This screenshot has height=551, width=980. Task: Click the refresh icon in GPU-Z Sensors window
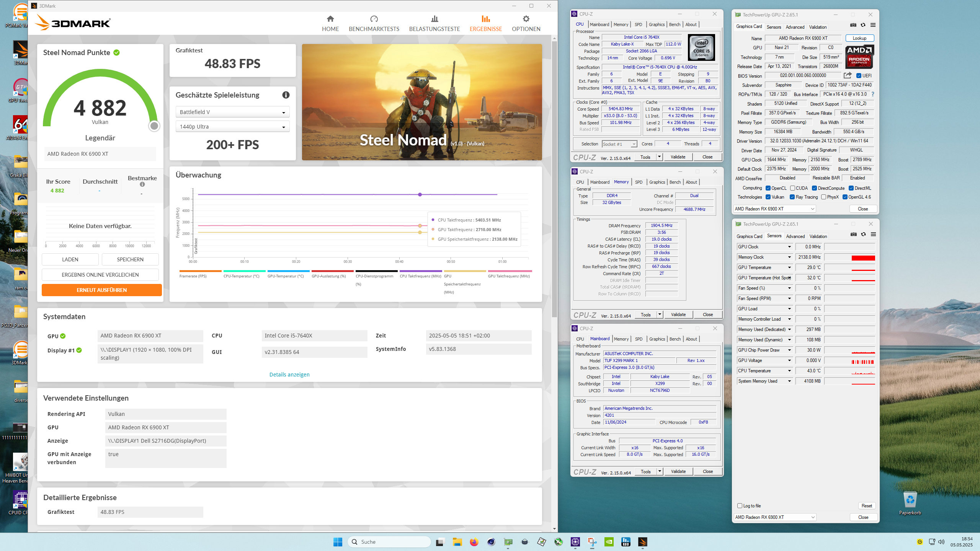pyautogui.click(x=863, y=234)
